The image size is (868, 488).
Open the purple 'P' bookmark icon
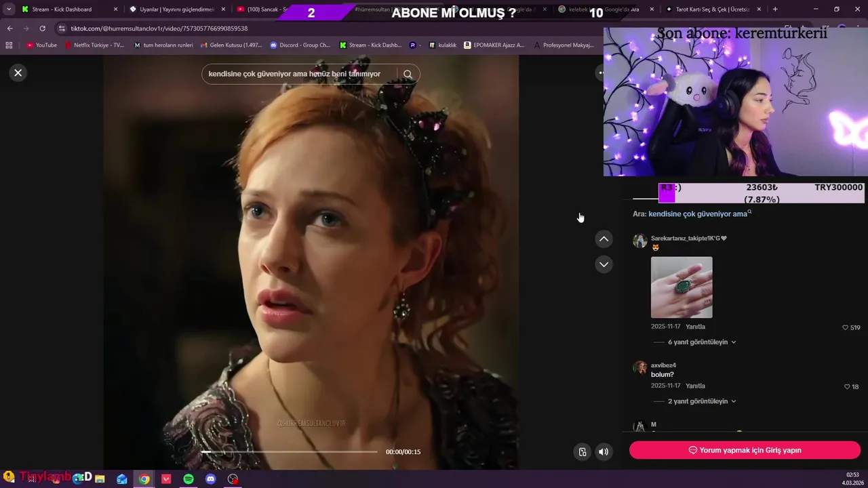(x=413, y=45)
